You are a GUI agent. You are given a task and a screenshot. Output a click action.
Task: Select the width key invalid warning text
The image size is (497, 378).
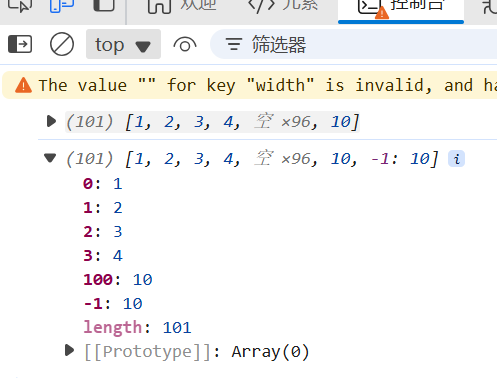[x=268, y=85]
